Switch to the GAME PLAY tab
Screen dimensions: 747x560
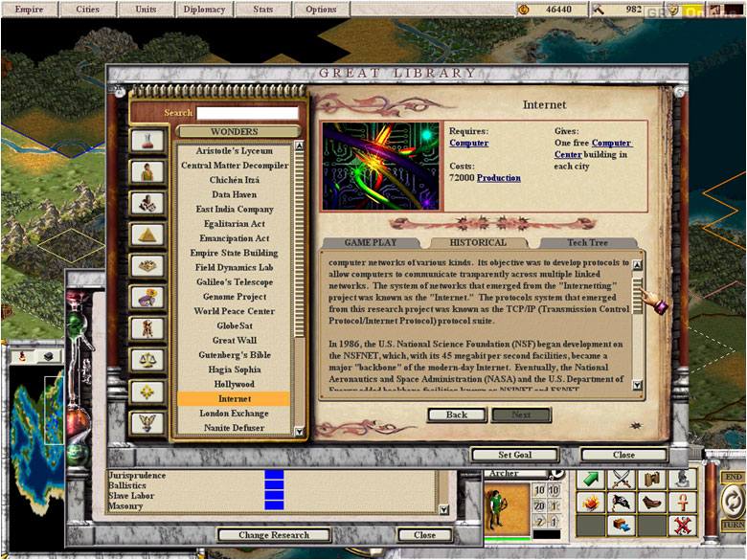pyautogui.click(x=370, y=243)
